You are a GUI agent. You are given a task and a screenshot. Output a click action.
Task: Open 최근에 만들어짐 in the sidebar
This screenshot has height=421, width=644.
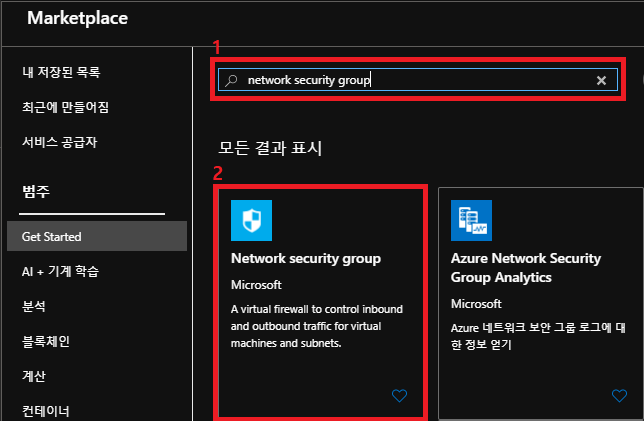(x=65, y=107)
